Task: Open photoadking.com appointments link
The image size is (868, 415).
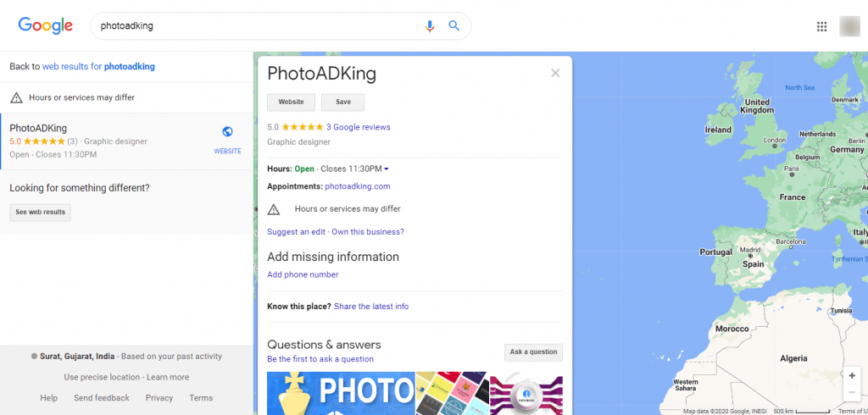Action: [358, 186]
